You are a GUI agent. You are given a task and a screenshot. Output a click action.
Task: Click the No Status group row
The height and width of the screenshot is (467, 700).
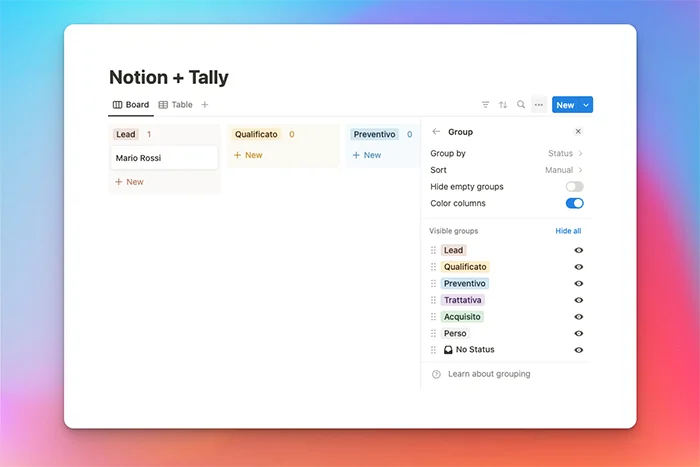tap(507, 350)
